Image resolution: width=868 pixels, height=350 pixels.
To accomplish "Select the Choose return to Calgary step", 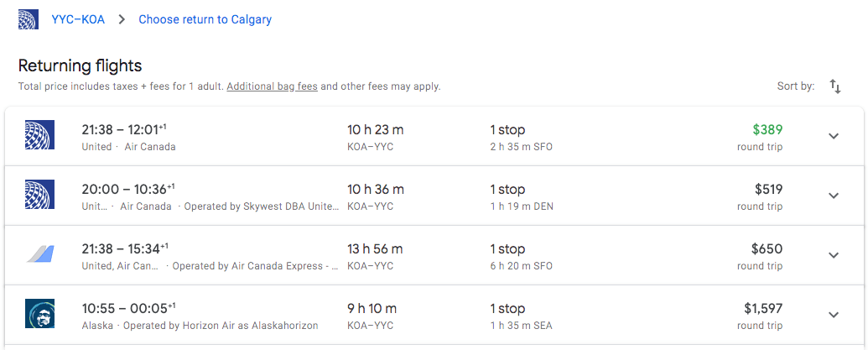I will pyautogui.click(x=205, y=20).
